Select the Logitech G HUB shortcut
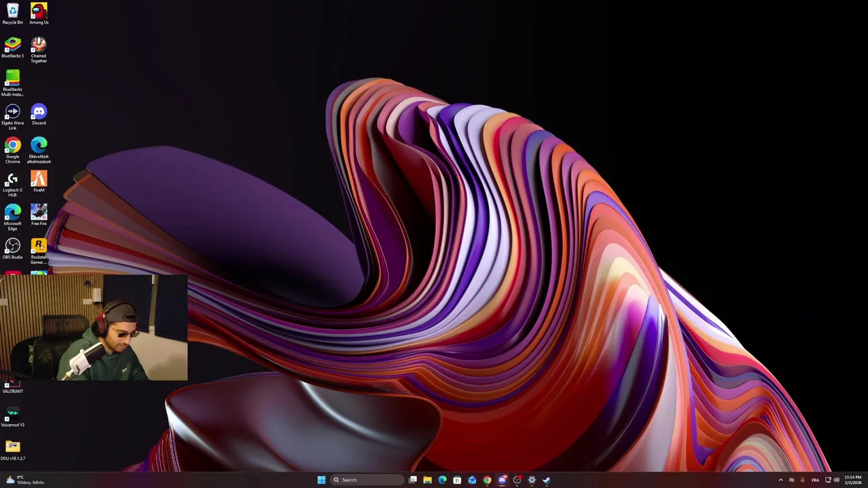Screen dimensions: 868x488 point(12,184)
